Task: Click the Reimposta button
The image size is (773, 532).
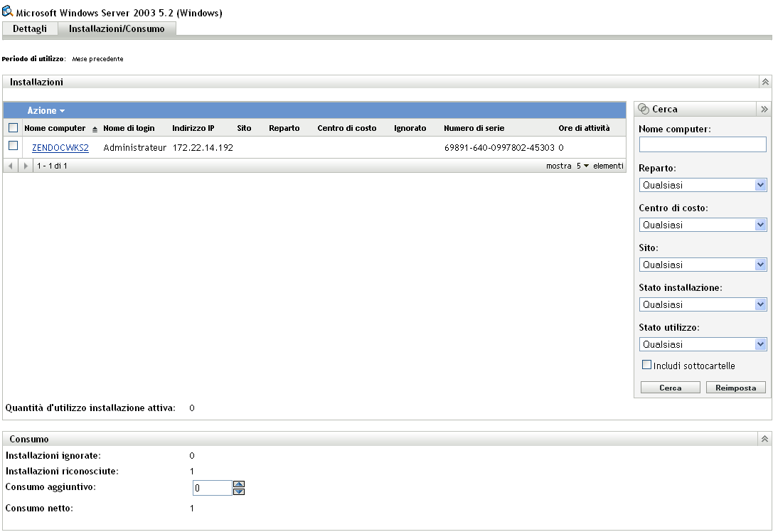Action: point(735,388)
